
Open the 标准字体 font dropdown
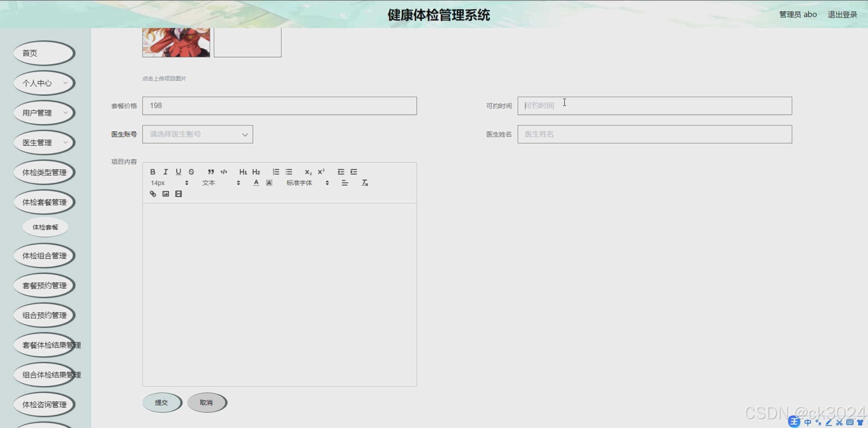pos(307,183)
